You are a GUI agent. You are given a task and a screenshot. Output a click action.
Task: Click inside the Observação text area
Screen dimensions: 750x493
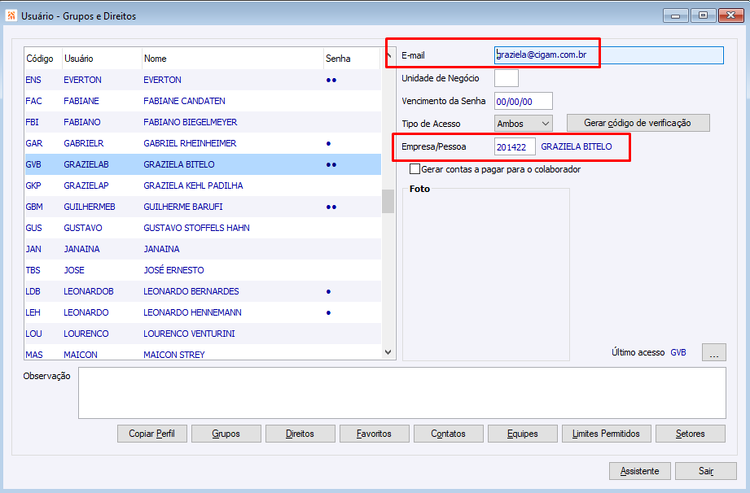coord(402,393)
